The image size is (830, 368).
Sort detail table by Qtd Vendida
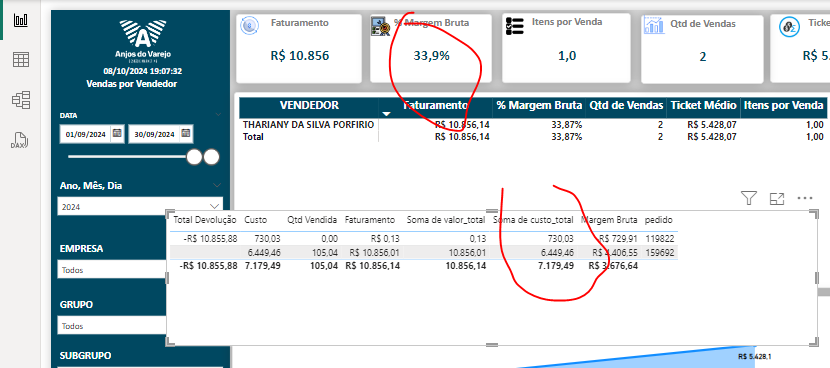[x=312, y=219]
